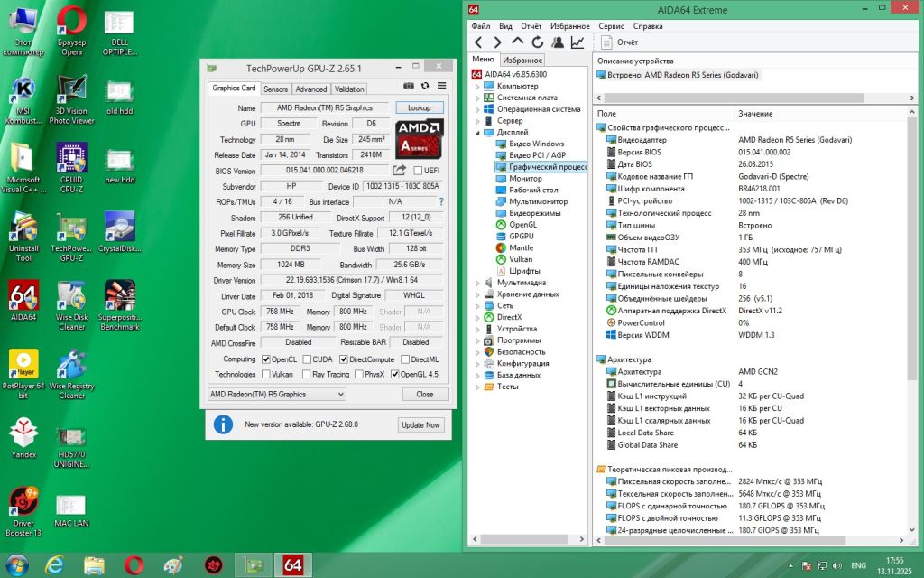Toggle the OpenCL checkbox

pos(266,359)
